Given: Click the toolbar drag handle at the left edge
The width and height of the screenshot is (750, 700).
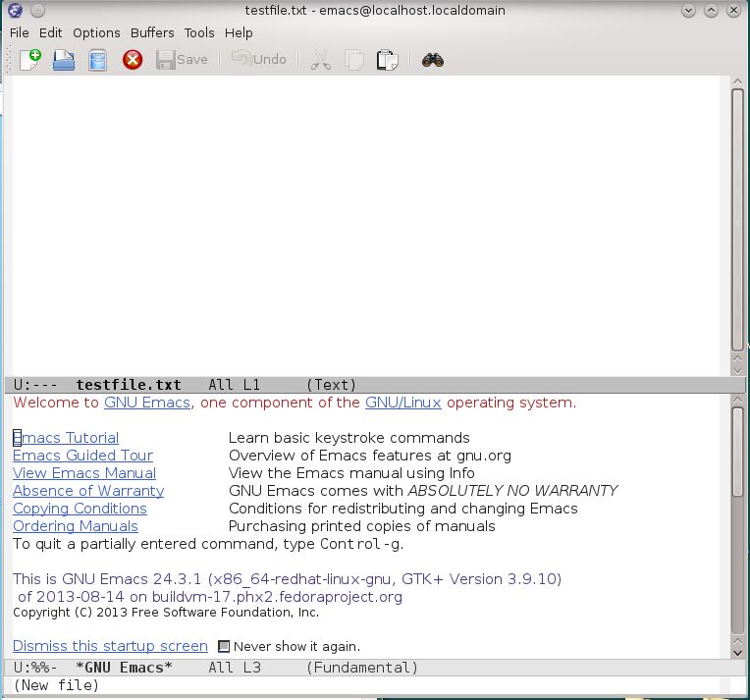Looking at the screenshot, I should pyautogui.click(x=8, y=60).
